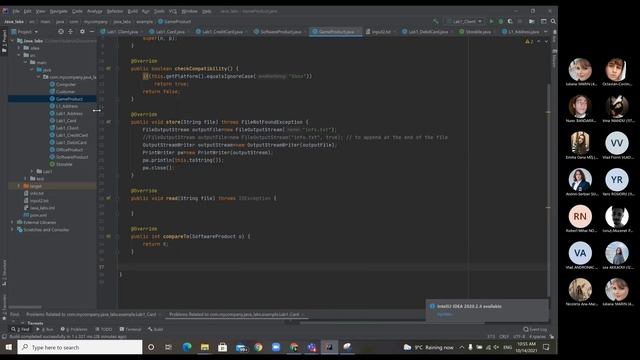Image resolution: width=640 pixels, height=360 pixels.
Task: Hide the Project panel with minus icon
Action: [x=92, y=31]
